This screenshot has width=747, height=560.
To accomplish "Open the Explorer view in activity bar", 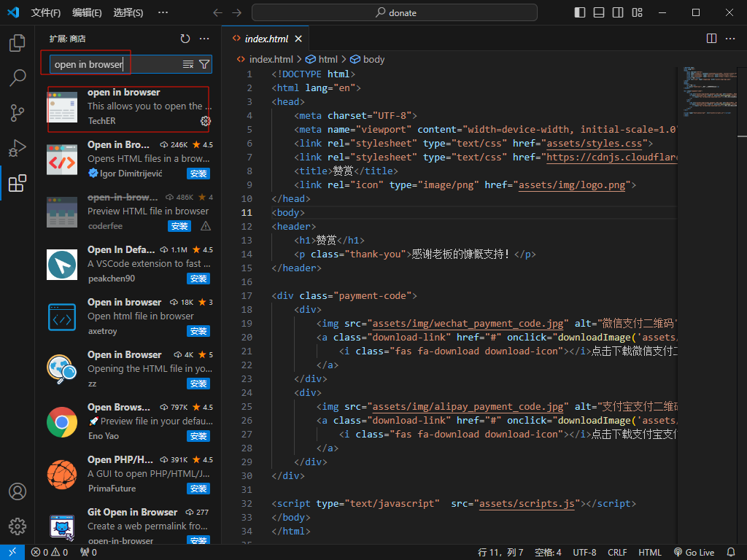I will tap(18, 43).
